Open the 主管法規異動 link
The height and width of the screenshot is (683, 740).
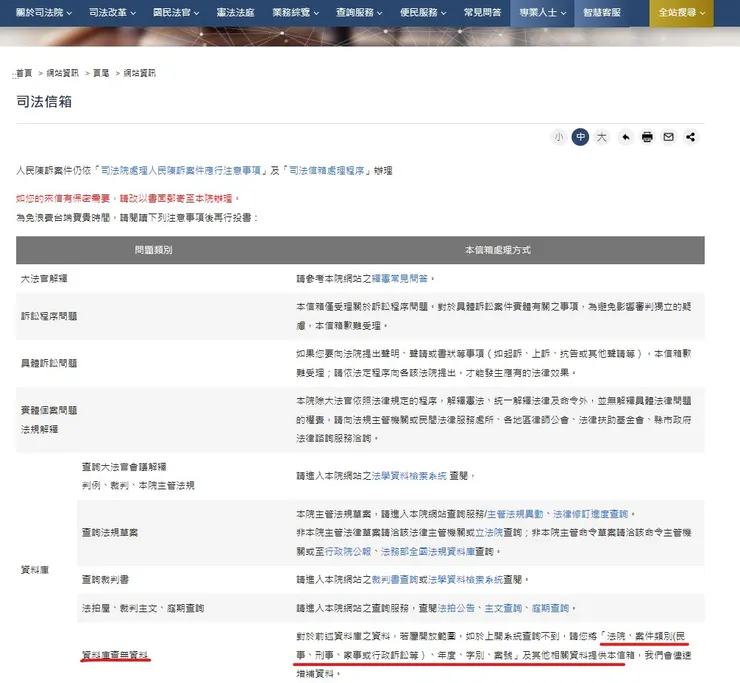tap(515, 514)
